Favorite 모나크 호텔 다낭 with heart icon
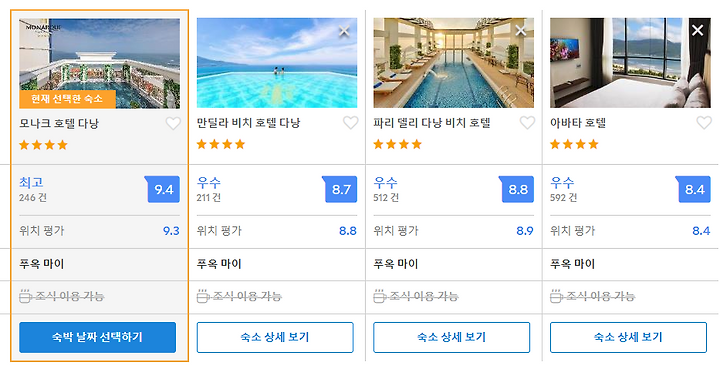Screen dimensions: 720x379 coord(173,123)
